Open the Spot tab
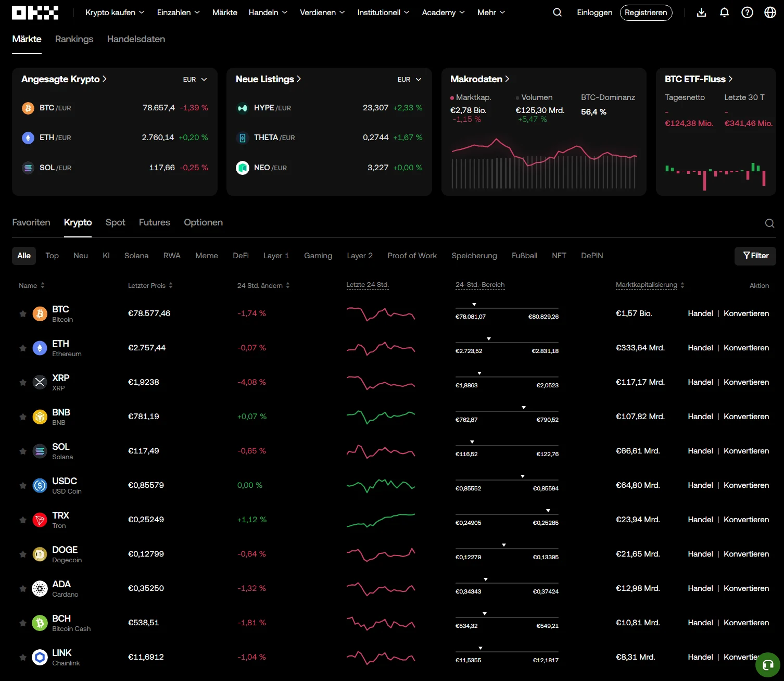Viewport: 784px width, 681px height. click(115, 222)
